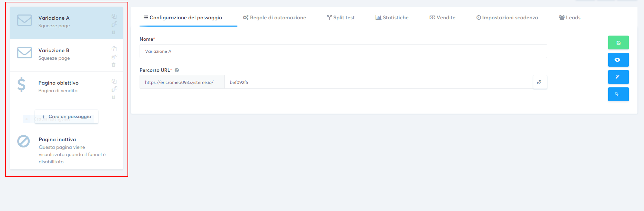Click the URL path field containing bef092f5
The width and height of the screenshot is (644, 211).
click(379, 82)
